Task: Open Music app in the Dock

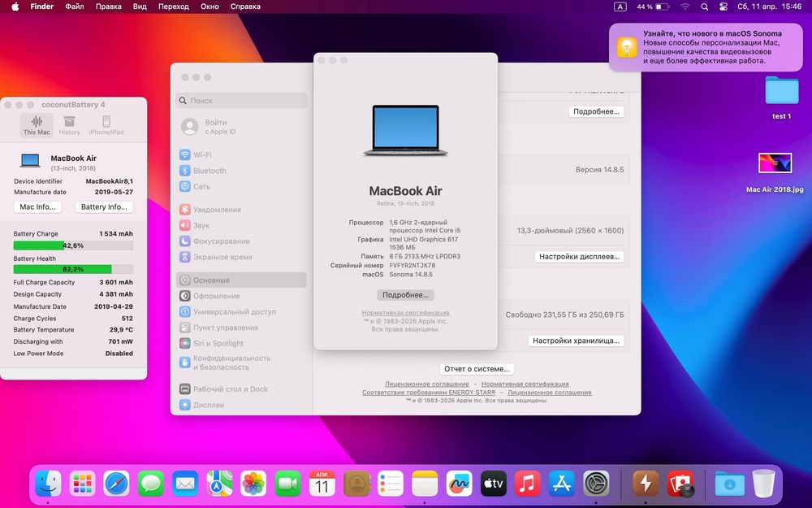Action: pos(527,484)
